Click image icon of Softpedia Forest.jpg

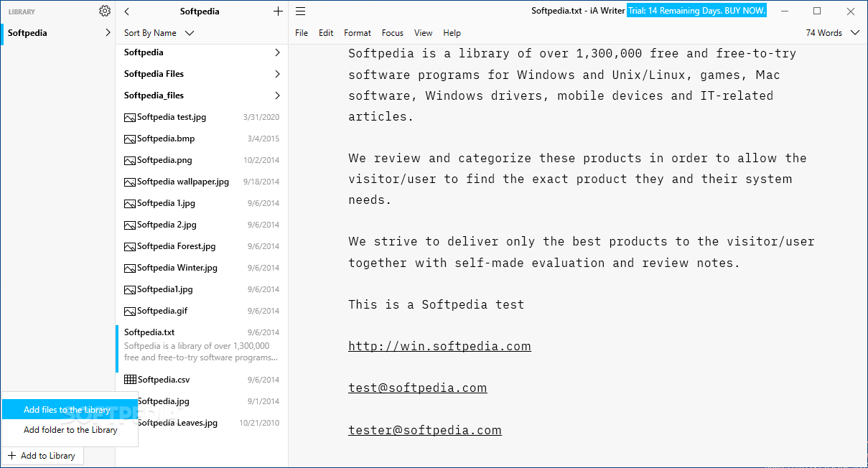click(x=130, y=246)
